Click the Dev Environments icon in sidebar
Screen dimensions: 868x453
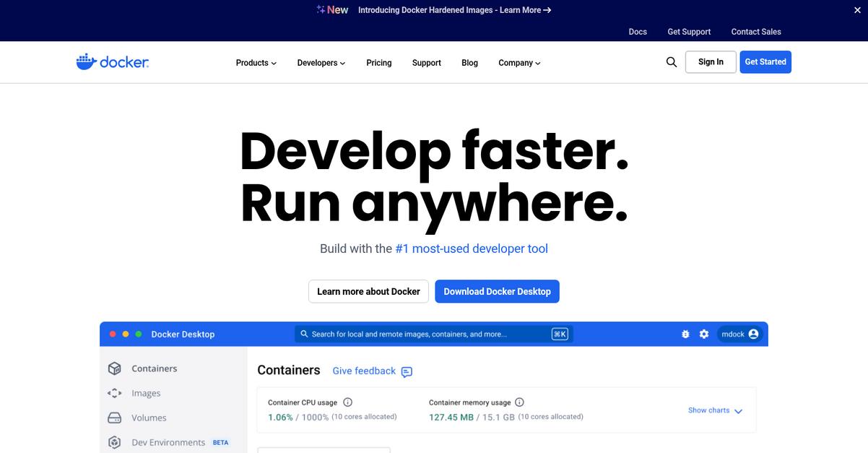(114, 442)
